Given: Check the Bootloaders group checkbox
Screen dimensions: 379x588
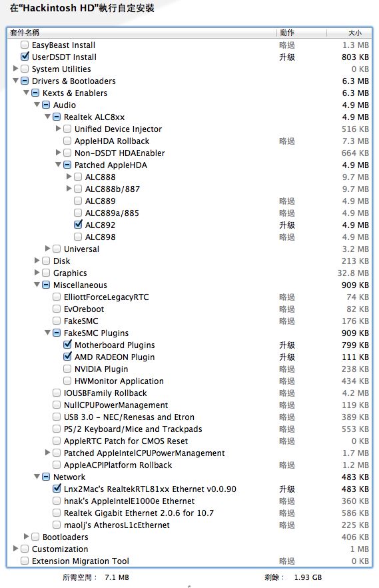Looking at the screenshot, I should point(35,537).
